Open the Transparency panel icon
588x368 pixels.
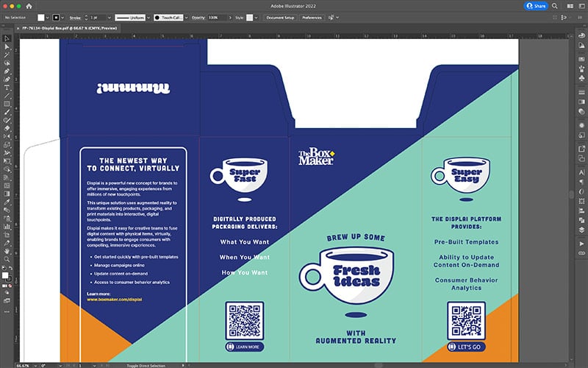[x=581, y=112]
